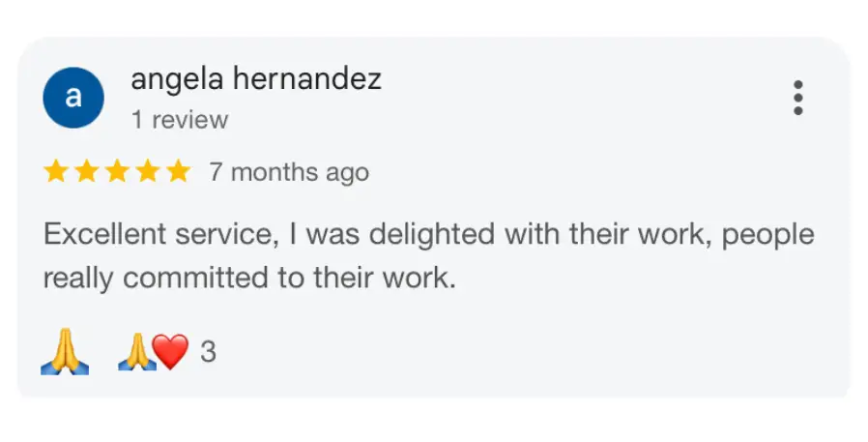Click the "really committed to their work." line
This screenshot has width=868, height=442.
click(249, 278)
